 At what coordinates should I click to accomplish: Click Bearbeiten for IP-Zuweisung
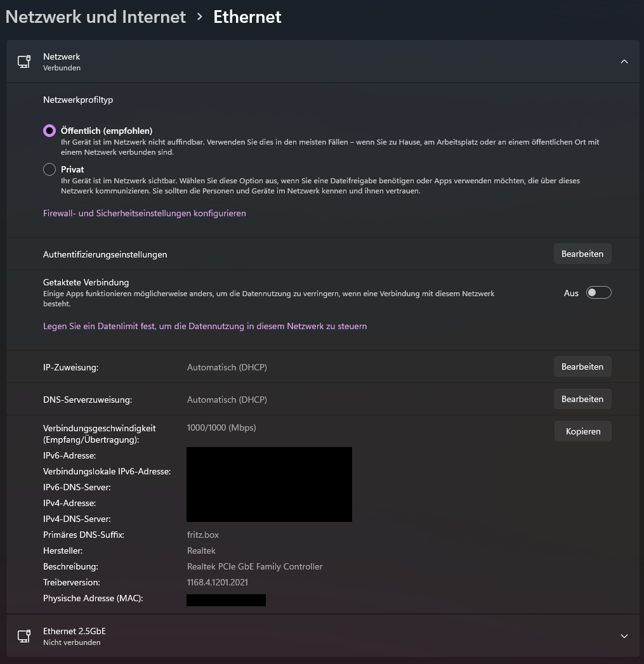(x=582, y=367)
